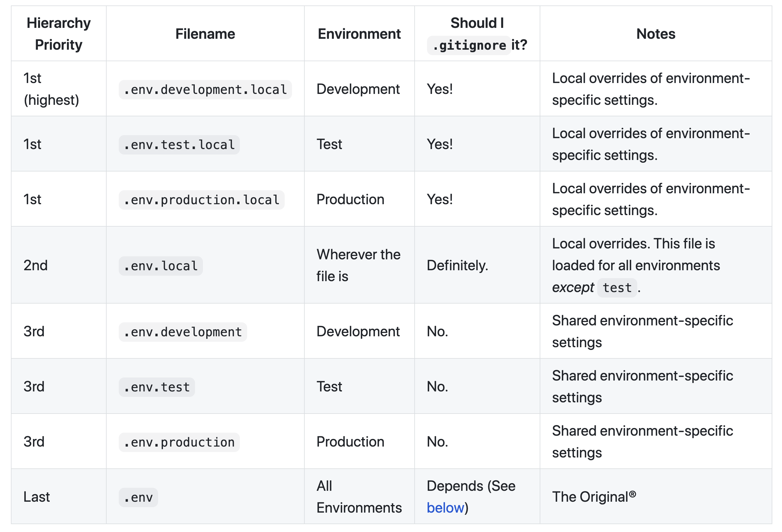
Task: Click the "All Environments" cell
Action: (359, 497)
